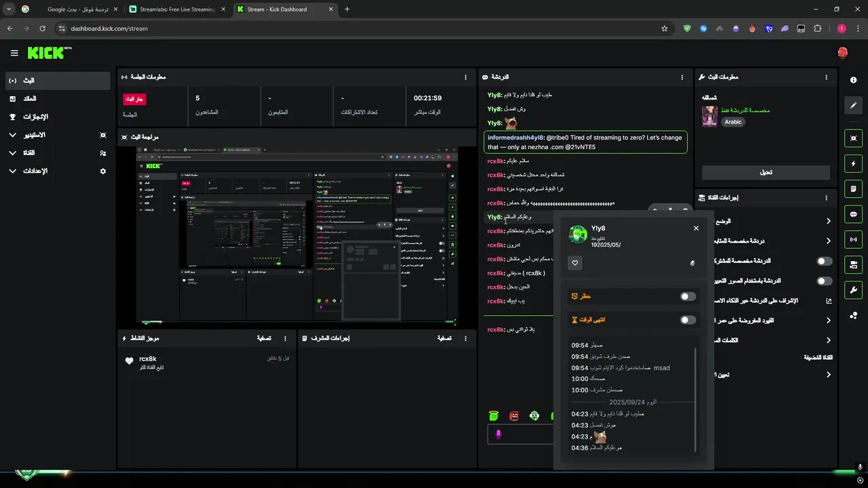This screenshot has width=868, height=488.
Task: Click the informedrashh4yl8 username in chat
Action: (516, 138)
